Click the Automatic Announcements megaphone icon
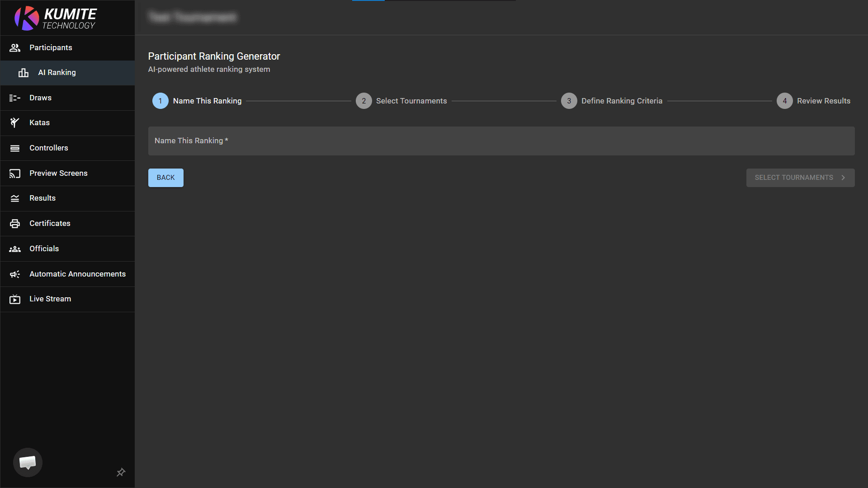Viewport: 868px width, 488px height. (x=15, y=274)
